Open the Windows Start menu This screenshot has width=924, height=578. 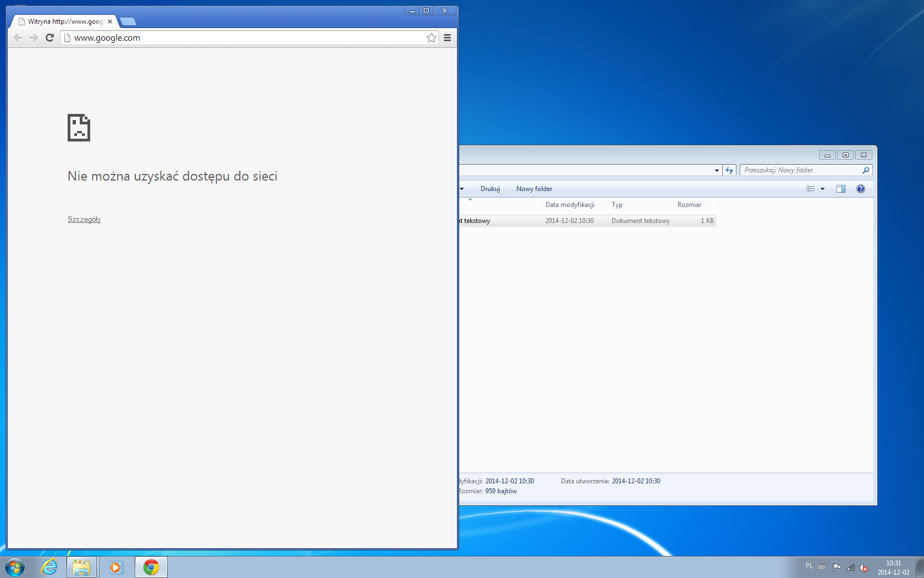pos(15,567)
